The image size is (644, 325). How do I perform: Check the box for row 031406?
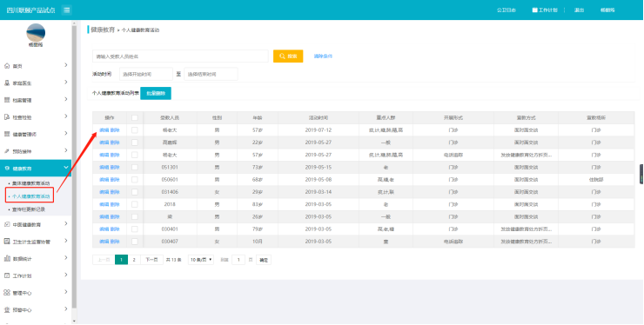coord(135,192)
